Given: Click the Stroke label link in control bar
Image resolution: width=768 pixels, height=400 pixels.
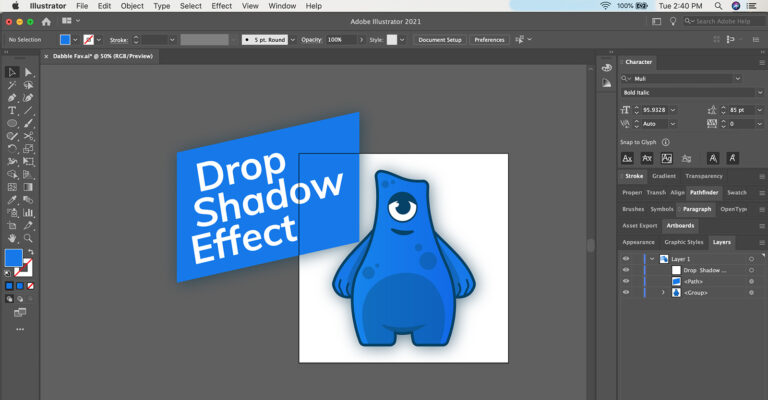Looking at the screenshot, I should [119, 40].
